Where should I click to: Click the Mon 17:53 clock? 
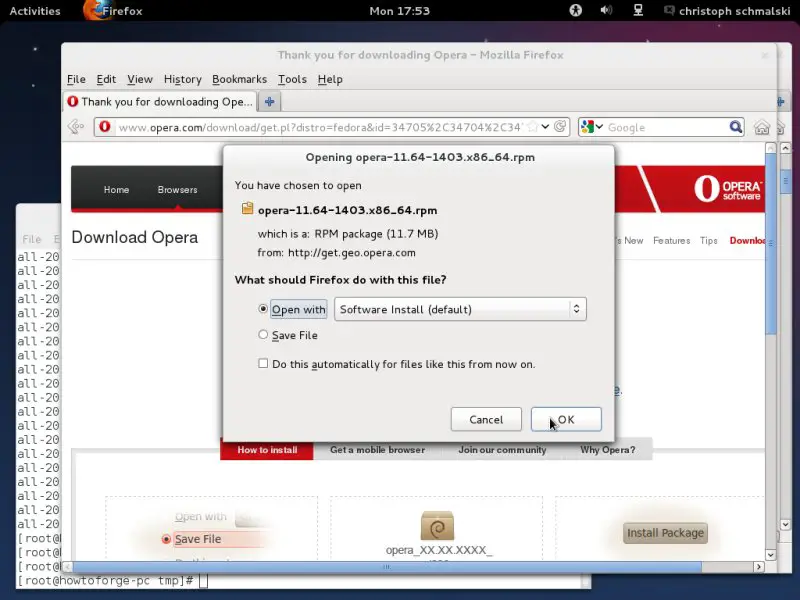(x=399, y=11)
